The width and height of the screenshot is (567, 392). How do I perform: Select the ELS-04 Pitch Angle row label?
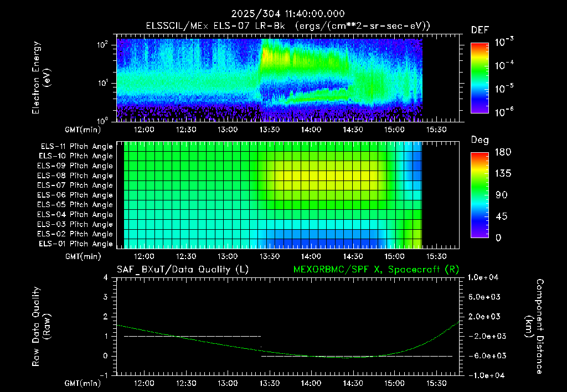coord(75,214)
